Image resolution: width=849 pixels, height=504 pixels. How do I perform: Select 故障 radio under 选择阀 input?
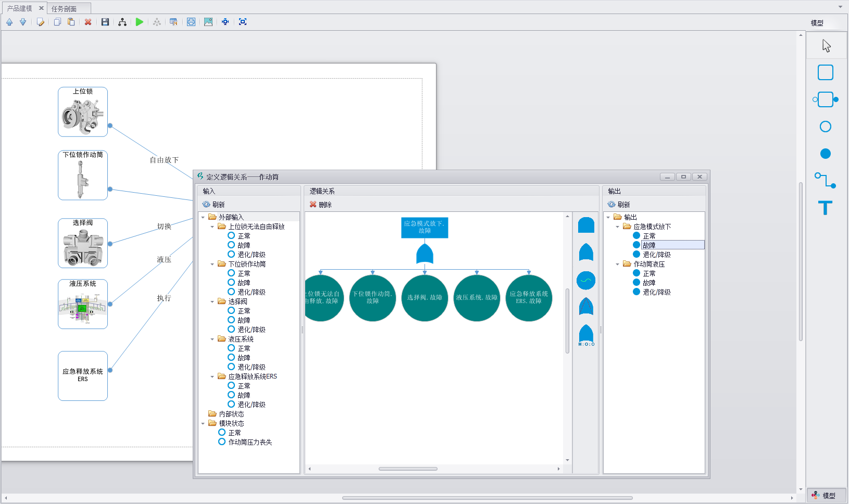(x=231, y=320)
